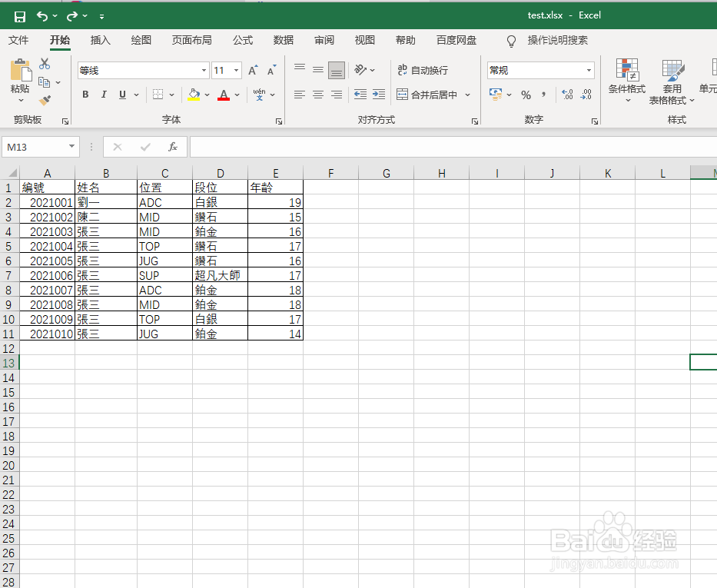The image size is (717, 588).
Task: Open 数字 group dialog launcher
Action: 595,121
